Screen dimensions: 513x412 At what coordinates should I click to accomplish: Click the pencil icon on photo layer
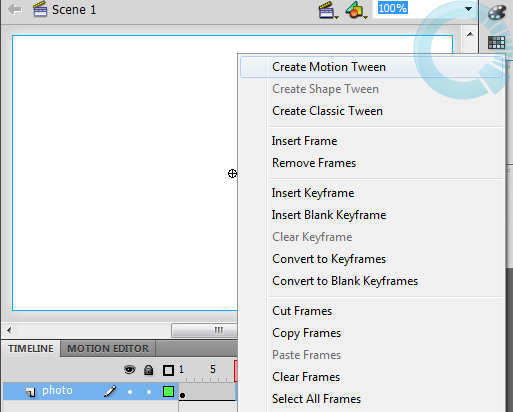pos(110,391)
